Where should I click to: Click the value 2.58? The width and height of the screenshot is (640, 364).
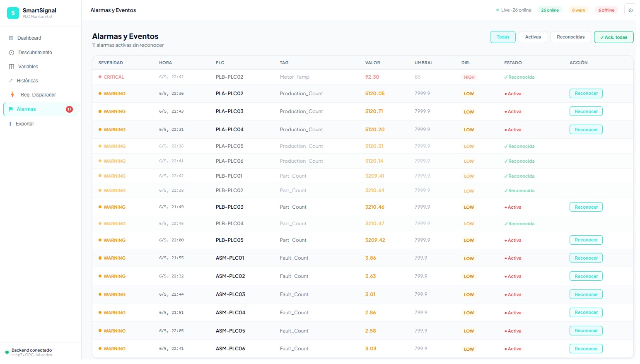tap(370, 331)
